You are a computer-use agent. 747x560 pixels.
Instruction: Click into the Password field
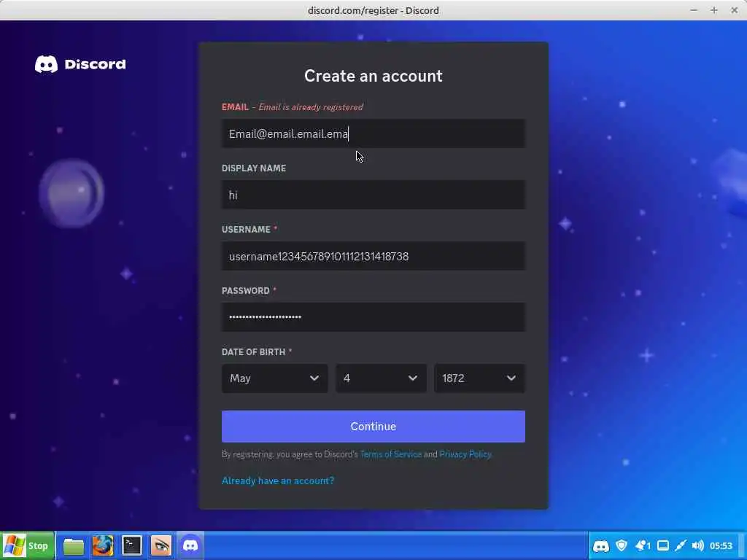click(373, 317)
